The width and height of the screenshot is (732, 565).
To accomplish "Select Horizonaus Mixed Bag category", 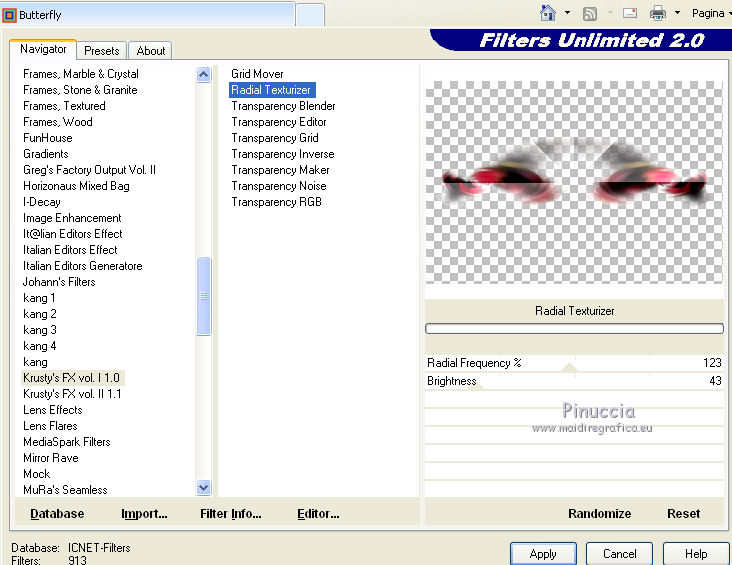I will click(x=76, y=186).
